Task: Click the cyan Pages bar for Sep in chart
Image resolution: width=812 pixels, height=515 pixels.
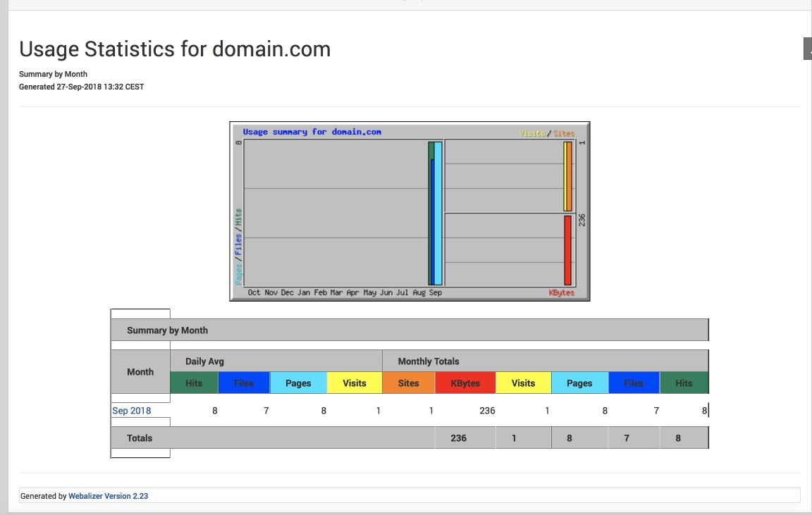Action: 438,213
